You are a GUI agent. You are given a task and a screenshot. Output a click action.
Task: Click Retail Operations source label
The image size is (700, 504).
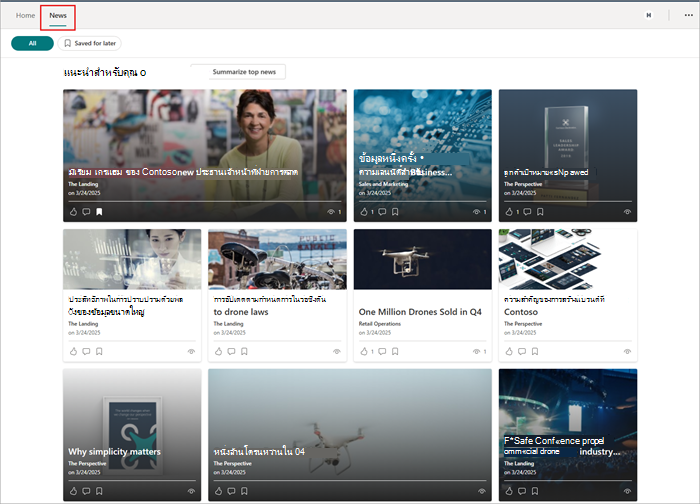tap(380, 324)
